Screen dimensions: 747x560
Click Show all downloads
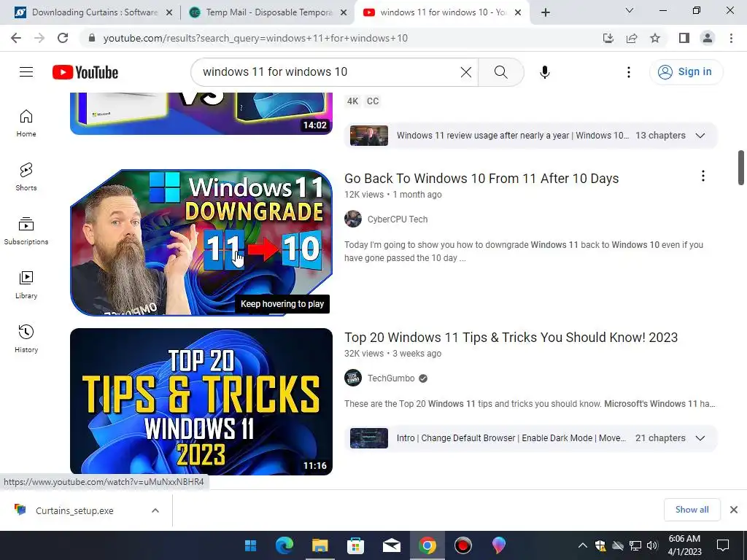click(x=692, y=510)
